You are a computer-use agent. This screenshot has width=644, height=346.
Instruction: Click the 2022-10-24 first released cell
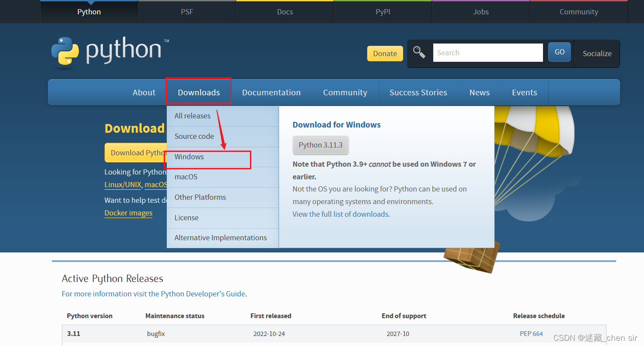click(269, 334)
